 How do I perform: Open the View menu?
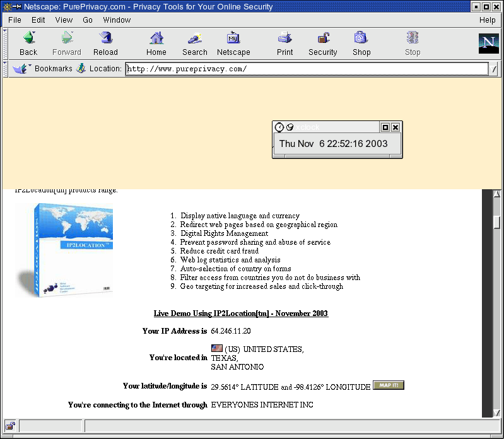coord(64,20)
